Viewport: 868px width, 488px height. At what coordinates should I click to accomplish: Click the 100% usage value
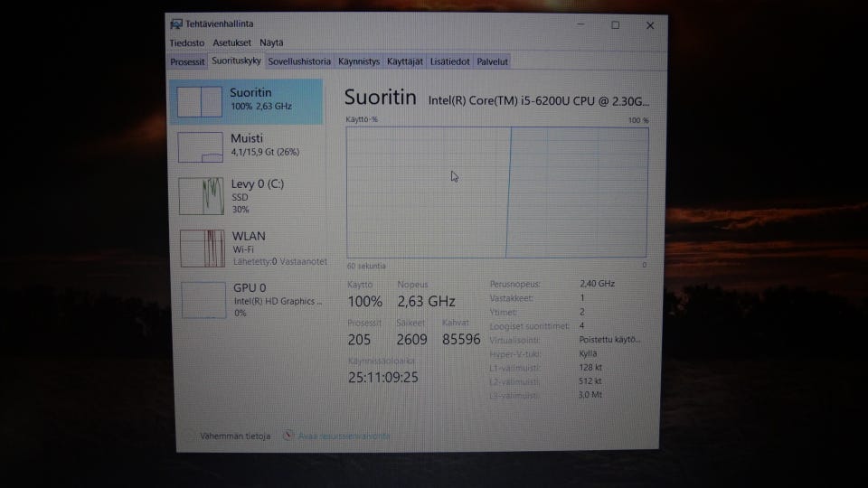(x=364, y=302)
